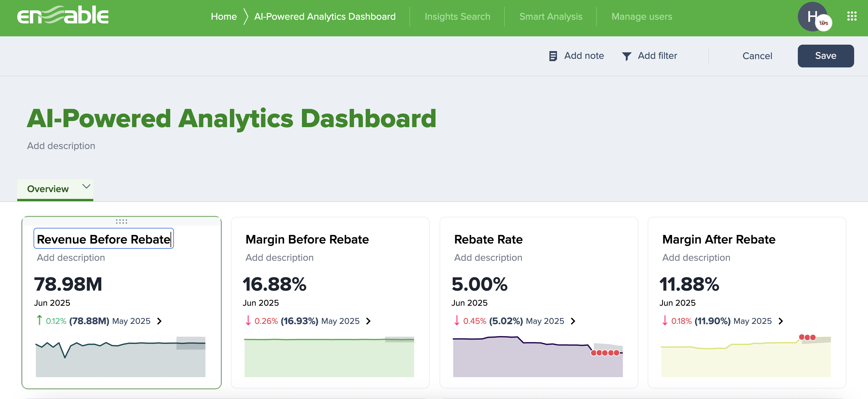
Task: Go to Home via the breadcrumb
Action: 223,16
